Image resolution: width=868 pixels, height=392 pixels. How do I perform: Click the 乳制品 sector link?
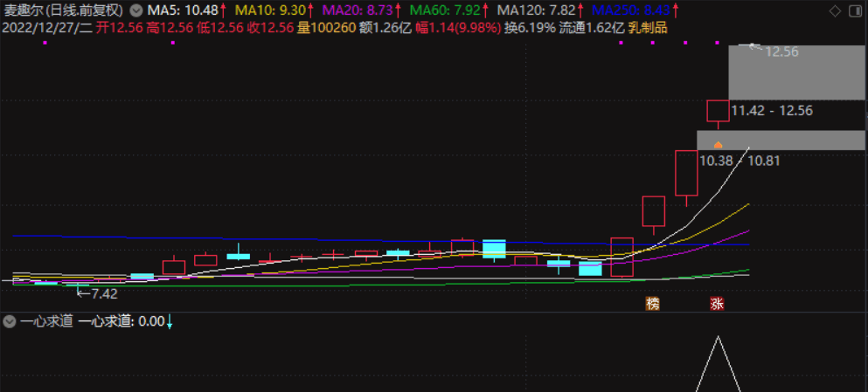point(648,28)
